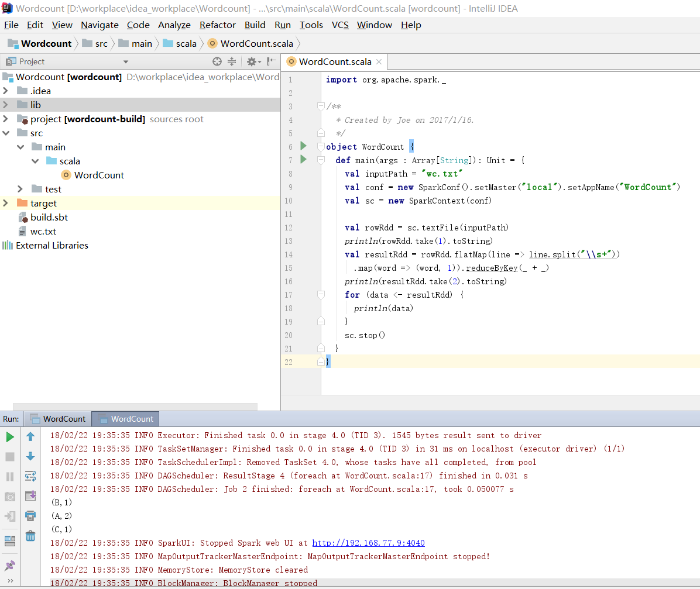The width and height of the screenshot is (700, 589).
Task: Close the WordCount.scala editor tab
Action: (x=379, y=61)
